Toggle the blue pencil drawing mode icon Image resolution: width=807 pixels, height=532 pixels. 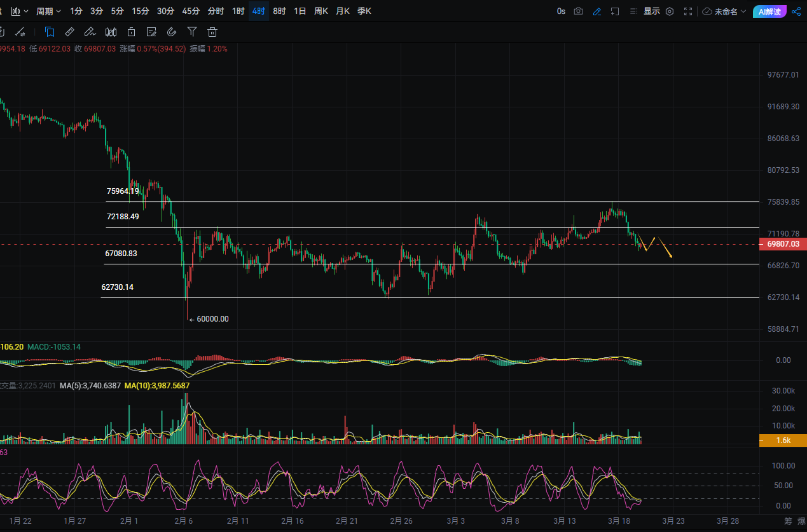pos(597,11)
